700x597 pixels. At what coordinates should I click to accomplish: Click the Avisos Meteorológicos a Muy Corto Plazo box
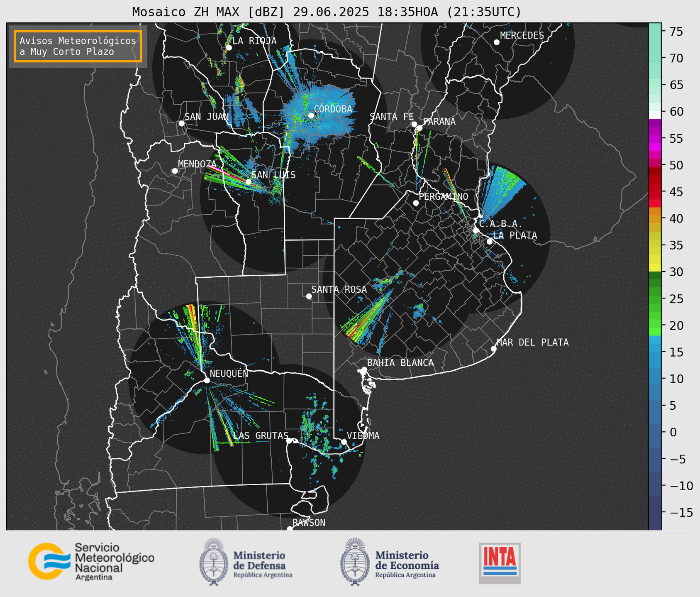tap(78, 46)
